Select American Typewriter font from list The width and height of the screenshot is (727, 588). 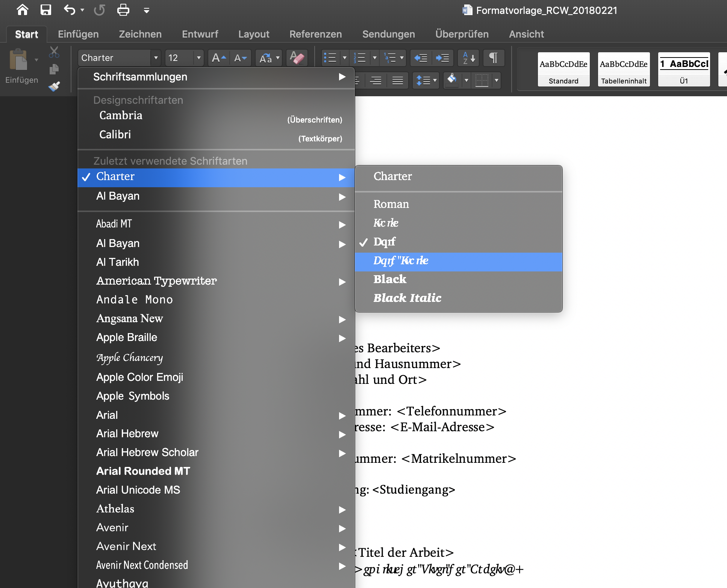pyautogui.click(x=156, y=281)
